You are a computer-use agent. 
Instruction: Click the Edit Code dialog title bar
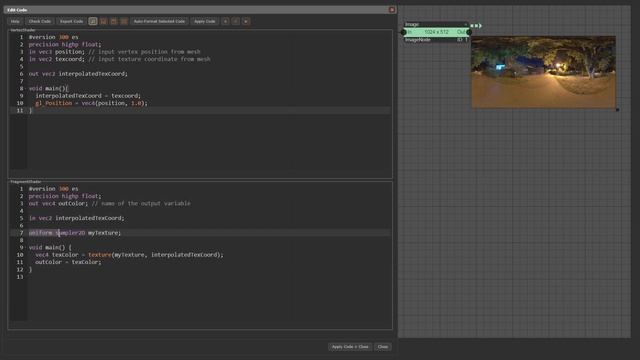[x=200, y=10]
